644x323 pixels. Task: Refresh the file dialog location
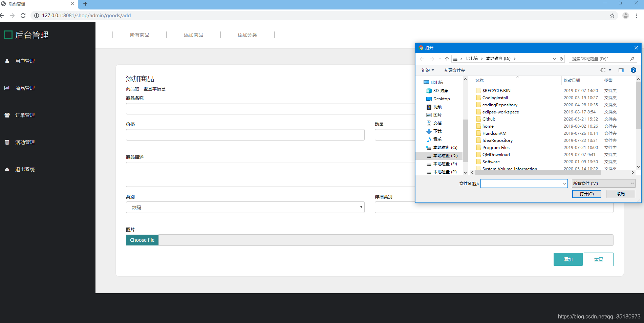pyautogui.click(x=561, y=59)
